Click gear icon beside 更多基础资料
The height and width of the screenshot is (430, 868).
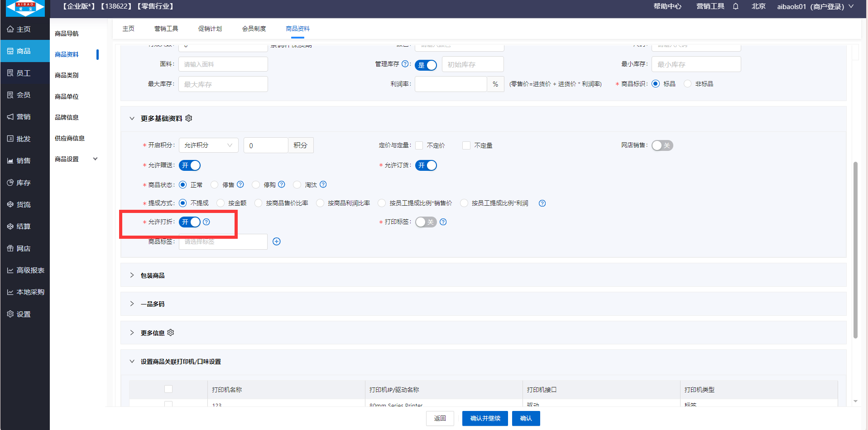189,118
